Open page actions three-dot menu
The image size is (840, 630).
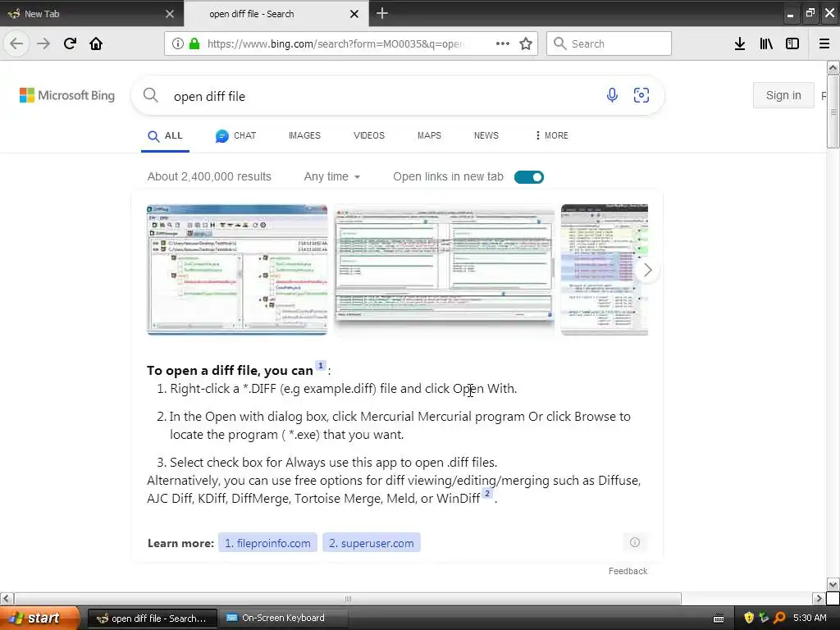point(503,43)
